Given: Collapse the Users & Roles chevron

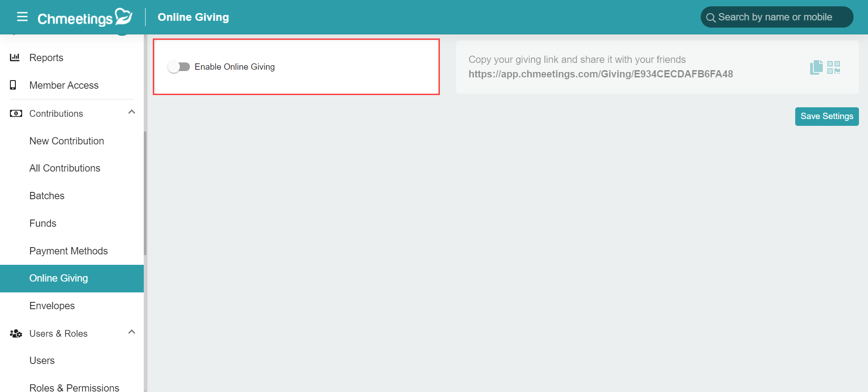Looking at the screenshot, I should (132, 332).
